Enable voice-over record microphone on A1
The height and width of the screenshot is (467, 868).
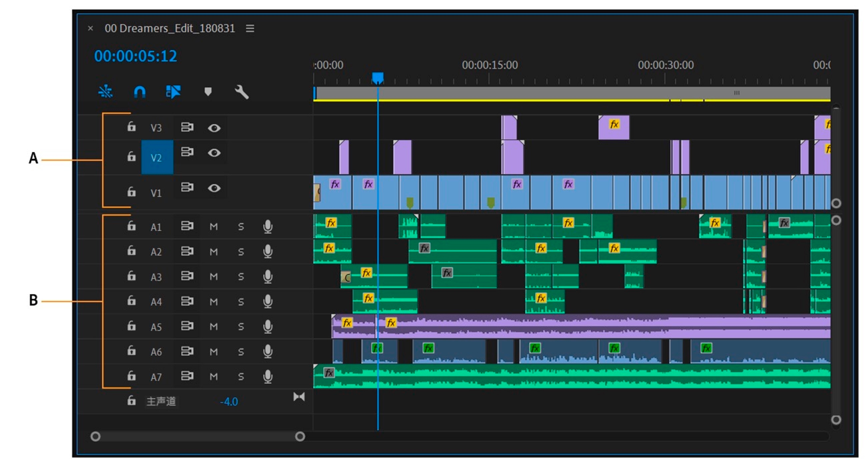click(268, 226)
